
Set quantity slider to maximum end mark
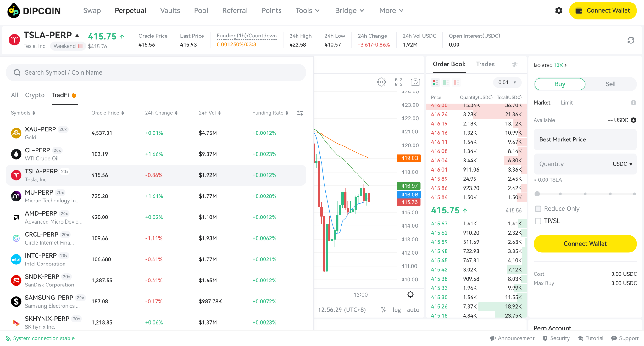click(634, 194)
